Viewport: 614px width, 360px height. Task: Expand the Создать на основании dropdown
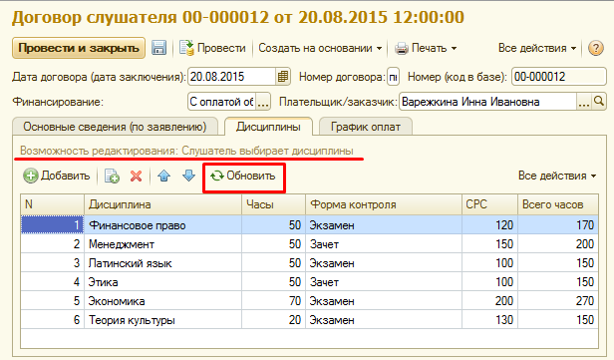pyautogui.click(x=320, y=48)
